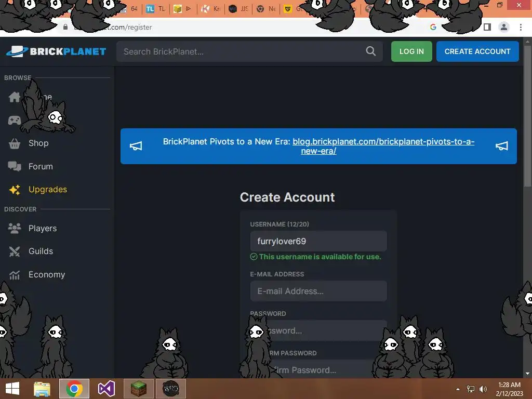This screenshot has height=399, width=532.
Task: Open the Economy chart icon
Action: click(14, 274)
